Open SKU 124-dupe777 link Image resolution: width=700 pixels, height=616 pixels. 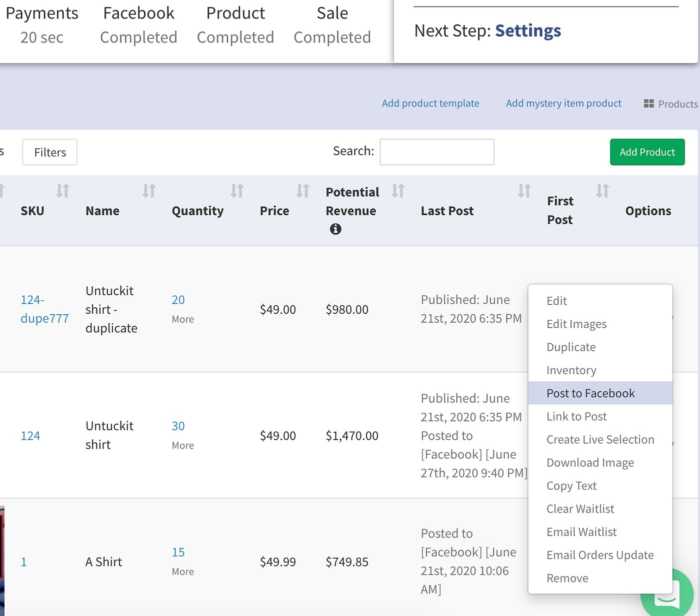coord(44,309)
